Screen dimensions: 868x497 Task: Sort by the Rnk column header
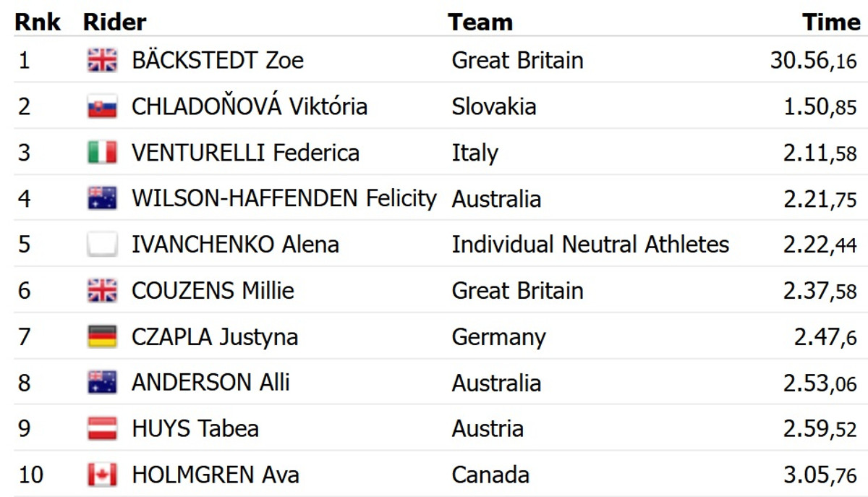click(x=38, y=22)
